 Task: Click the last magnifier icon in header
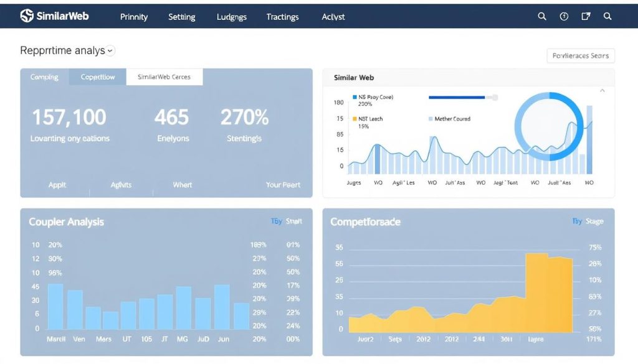pyautogui.click(x=607, y=16)
